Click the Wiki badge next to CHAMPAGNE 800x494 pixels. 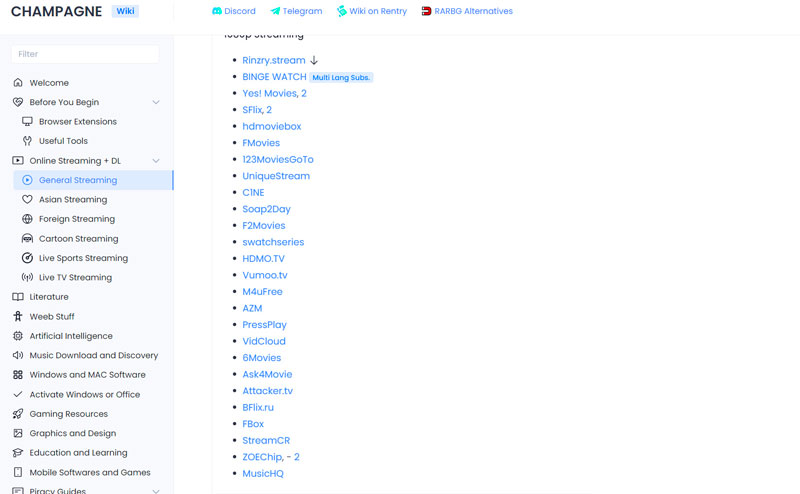pyautogui.click(x=126, y=11)
